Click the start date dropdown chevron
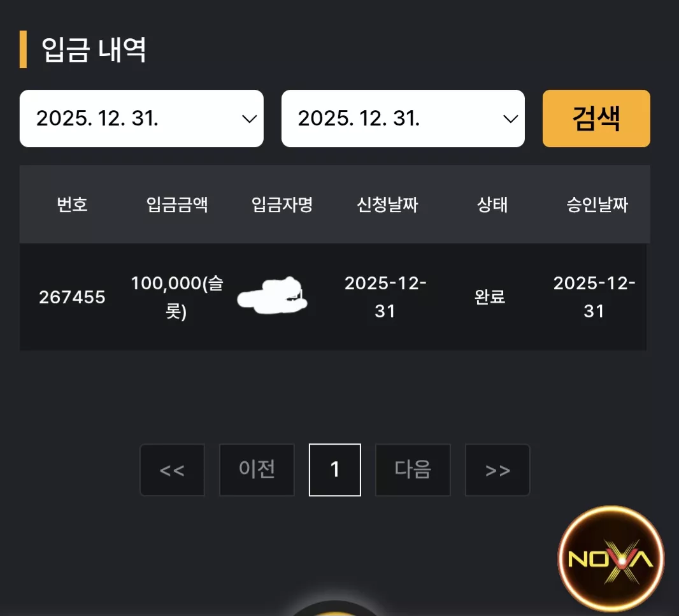The width and height of the screenshot is (679, 616). [250, 118]
